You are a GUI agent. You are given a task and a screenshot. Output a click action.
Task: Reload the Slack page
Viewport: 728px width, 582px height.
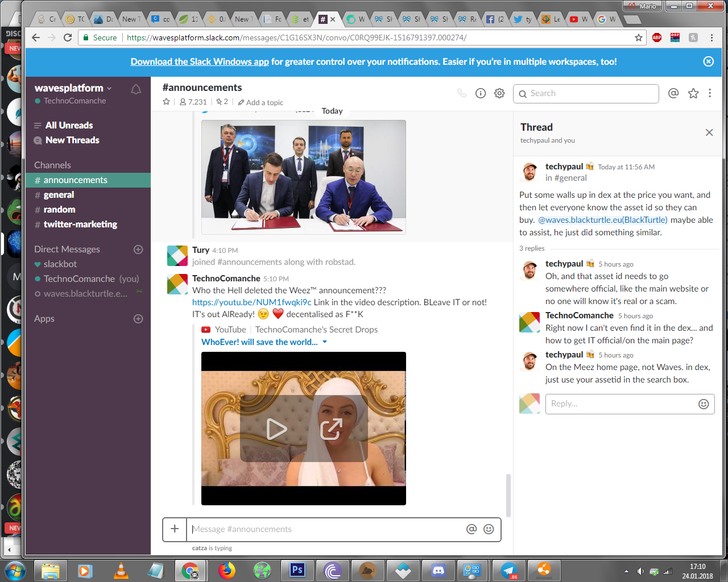tap(68, 38)
